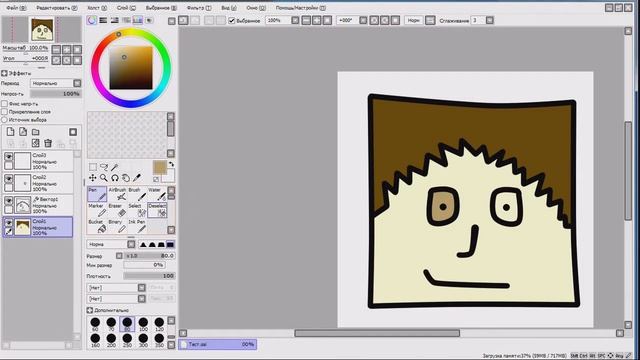Image resolution: width=640 pixels, height=360 pixels.
Task: Click the navigator preview thumbnail
Action: [42, 29]
